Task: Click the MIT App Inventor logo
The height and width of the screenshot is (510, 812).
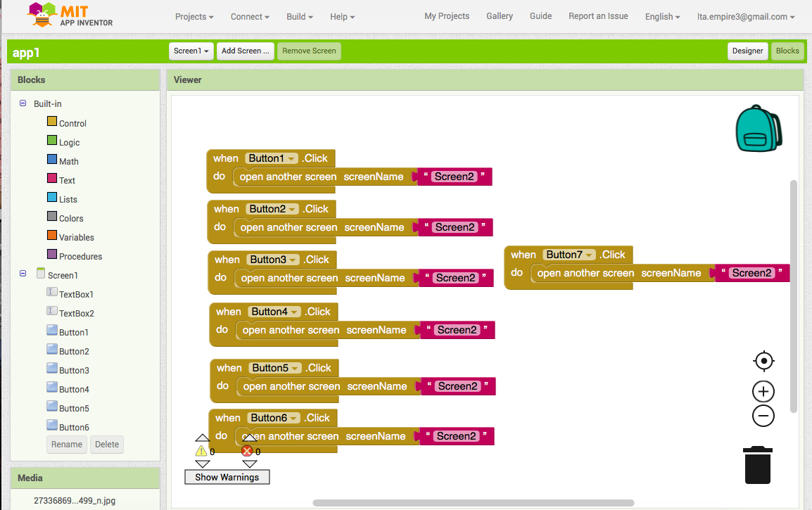Action: point(70,15)
